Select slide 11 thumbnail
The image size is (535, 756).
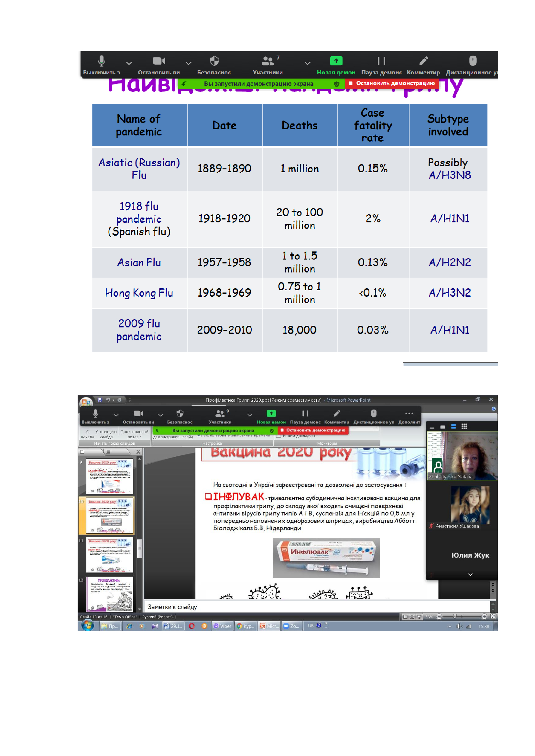pyautogui.click(x=110, y=555)
